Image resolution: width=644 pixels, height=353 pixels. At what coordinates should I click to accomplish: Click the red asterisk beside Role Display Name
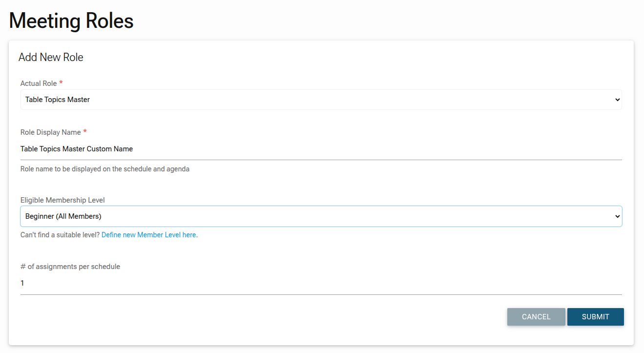coord(85,132)
